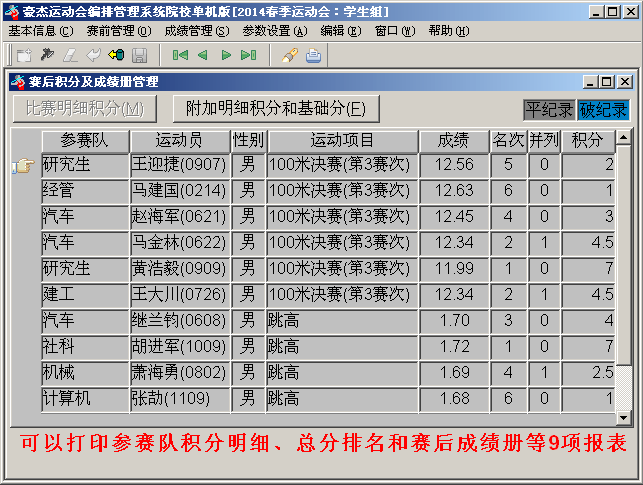Screen dimensions: 643x485
Task: Click the edit record pen icon
Action: click(x=47, y=55)
